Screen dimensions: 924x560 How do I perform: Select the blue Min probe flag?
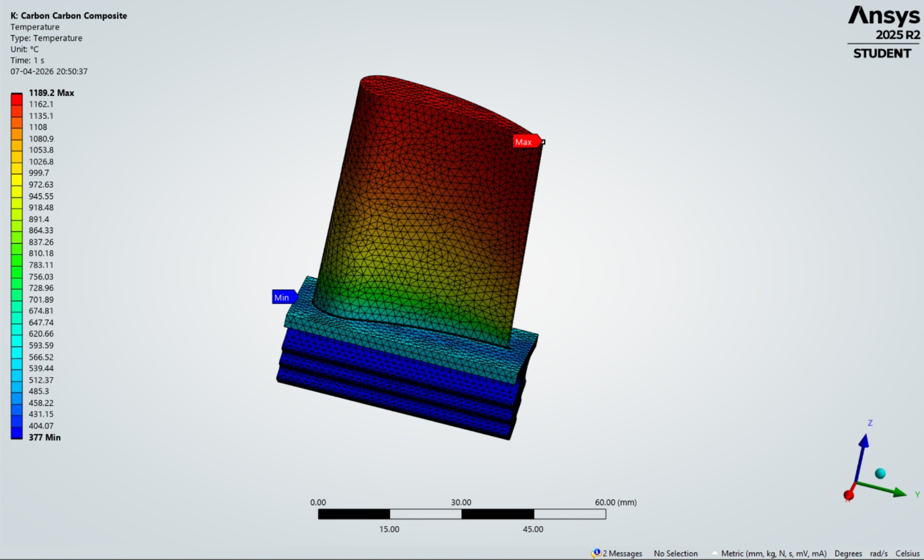tap(282, 297)
